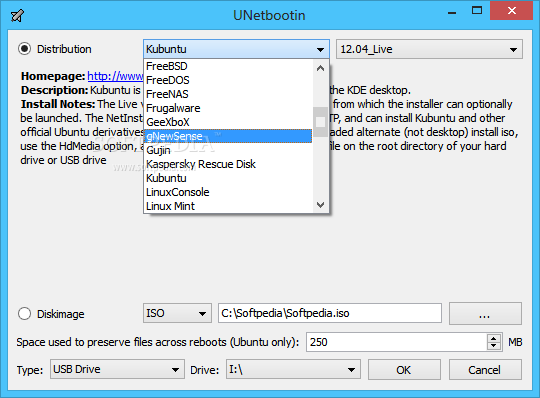This screenshot has height=398, width=540.
Task: Click the 250 MB space field
Action: [x=397, y=342]
